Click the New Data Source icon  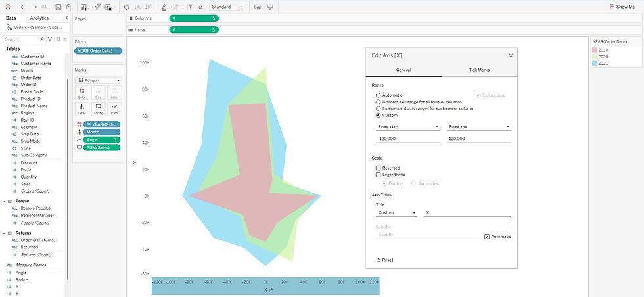tap(69, 7)
